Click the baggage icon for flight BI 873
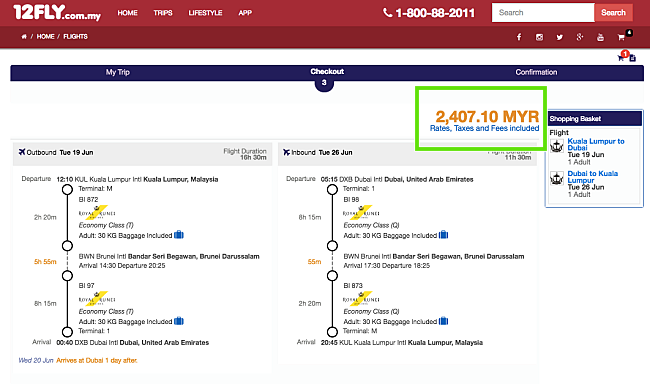This screenshot has width=650, height=384. (444, 321)
